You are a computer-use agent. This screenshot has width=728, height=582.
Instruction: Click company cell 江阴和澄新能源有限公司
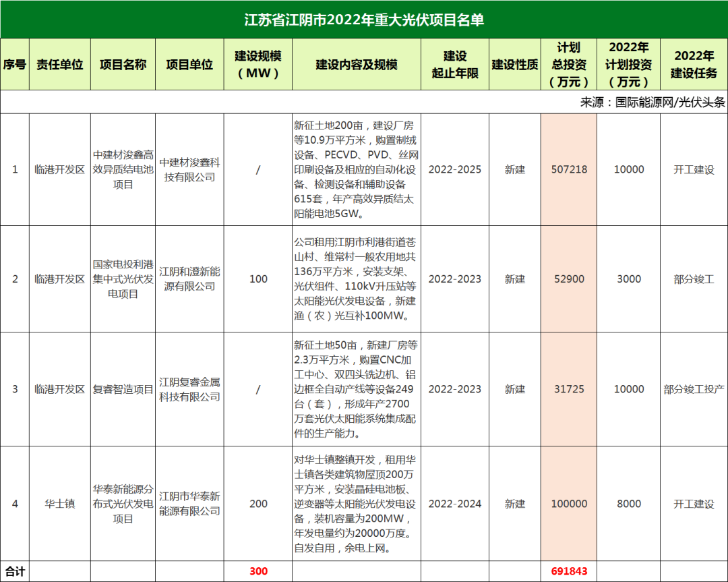point(189,279)
